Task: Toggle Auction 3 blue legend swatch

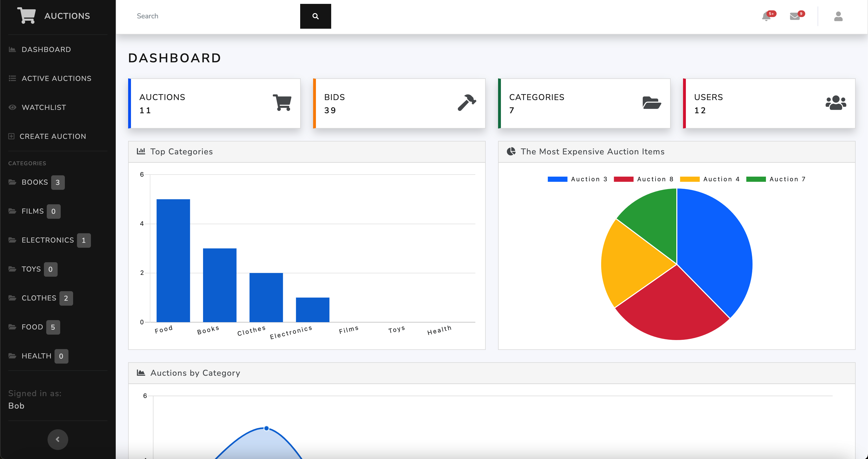Action: pyautogui.click(x=557, y=179)
